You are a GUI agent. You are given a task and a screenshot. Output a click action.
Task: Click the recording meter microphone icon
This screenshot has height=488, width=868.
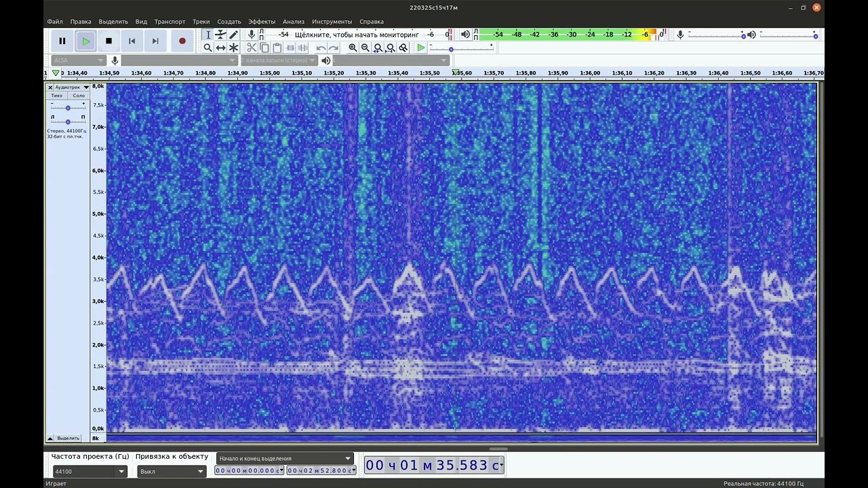(252, 35)
